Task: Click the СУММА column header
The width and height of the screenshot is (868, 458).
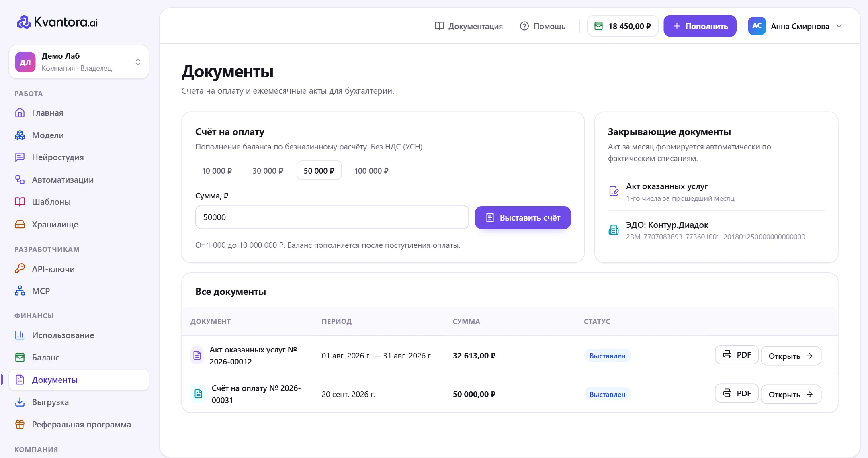Action: point(466,321)
